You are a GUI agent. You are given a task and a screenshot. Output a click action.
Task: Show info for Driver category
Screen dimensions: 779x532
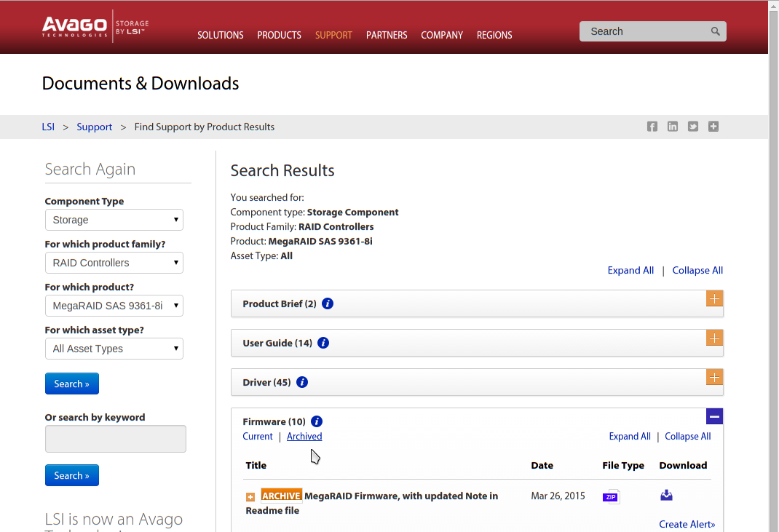pyautogui.click(x=301, y=382)
